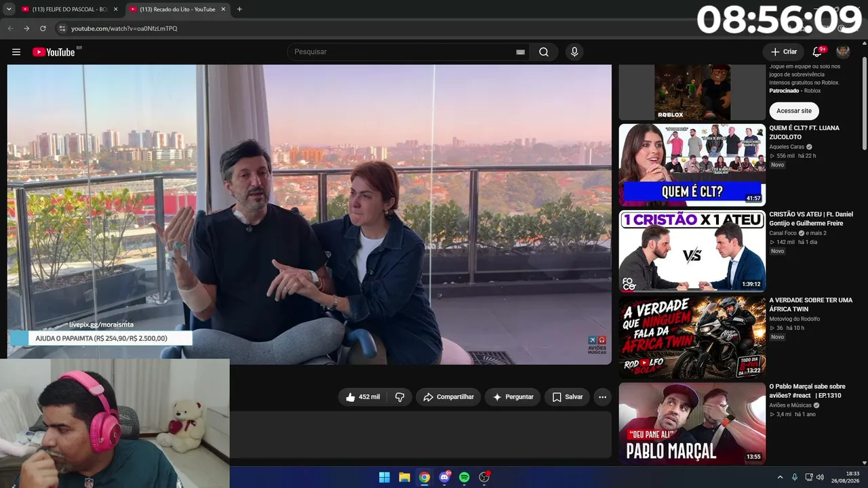Go forward in browser history
Image resolution: width=868 pixels, height=488 pixels.
click(26, 28)
